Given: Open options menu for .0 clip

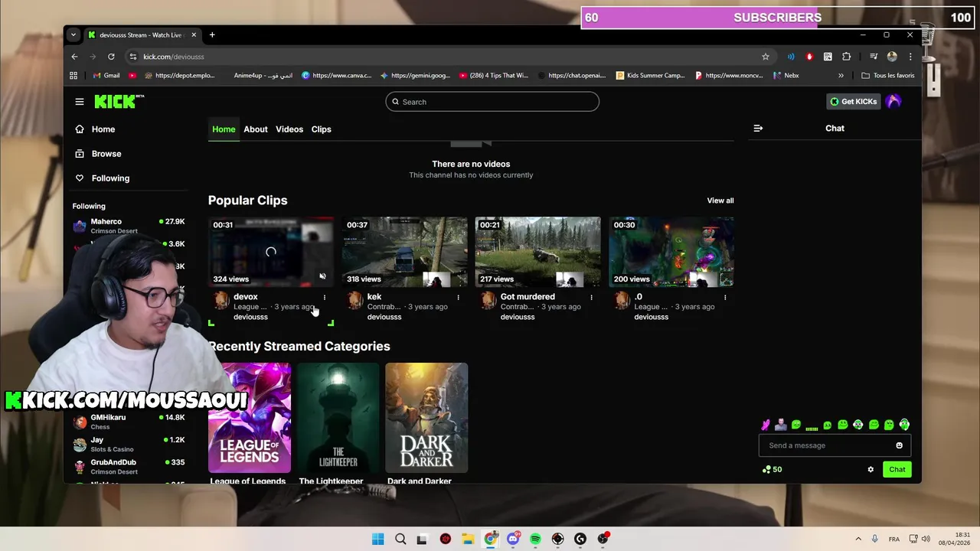Looking at the screenshot, I should [725, 297].
